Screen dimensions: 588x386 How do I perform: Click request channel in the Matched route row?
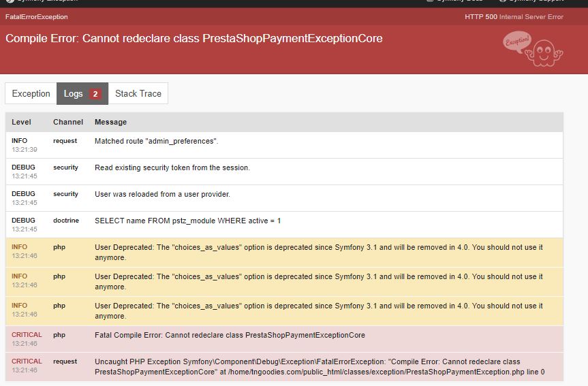(65, 140)
